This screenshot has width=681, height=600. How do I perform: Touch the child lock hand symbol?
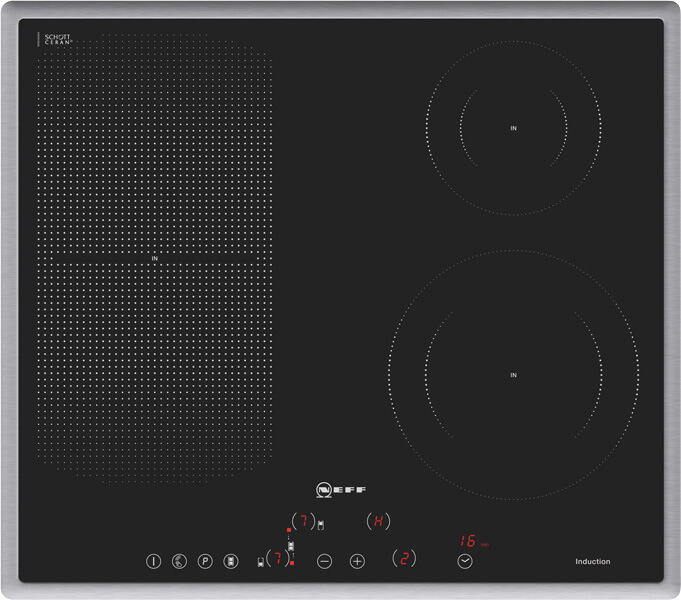click(179, 561)
